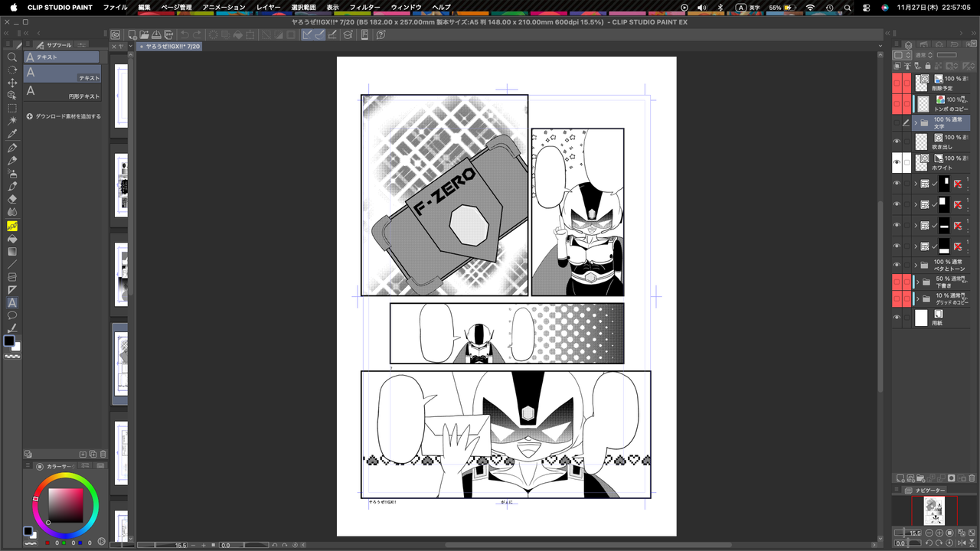Open the layer blending mode dropdown 通常

pyautogui.click(x=925, y=55)
